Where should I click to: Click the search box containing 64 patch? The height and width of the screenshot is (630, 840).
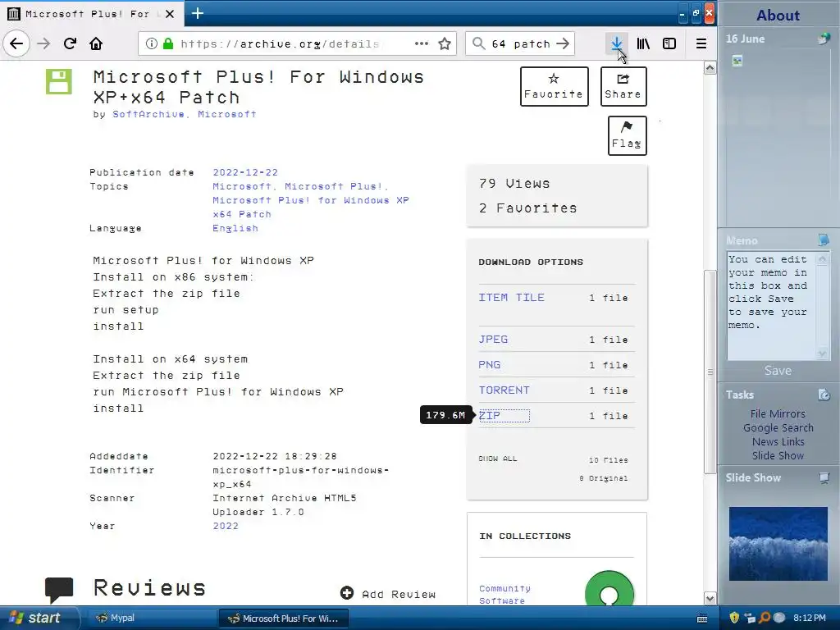click(x=521, y=44)
